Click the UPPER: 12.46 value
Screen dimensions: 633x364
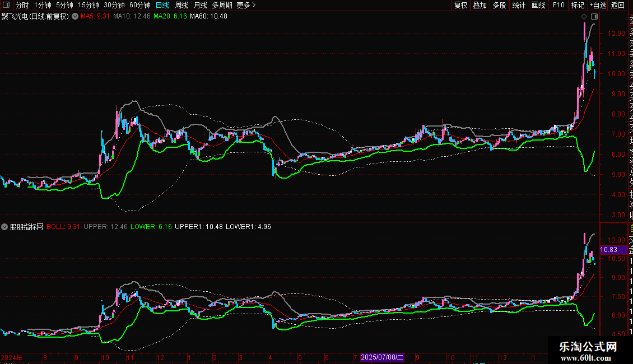(x=105, y=227)
